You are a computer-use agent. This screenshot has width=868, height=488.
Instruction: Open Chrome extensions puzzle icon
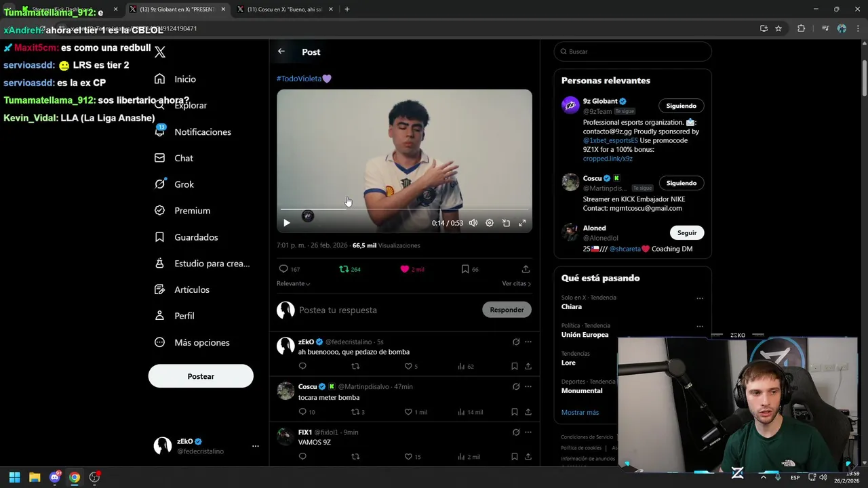pos(801,28)
